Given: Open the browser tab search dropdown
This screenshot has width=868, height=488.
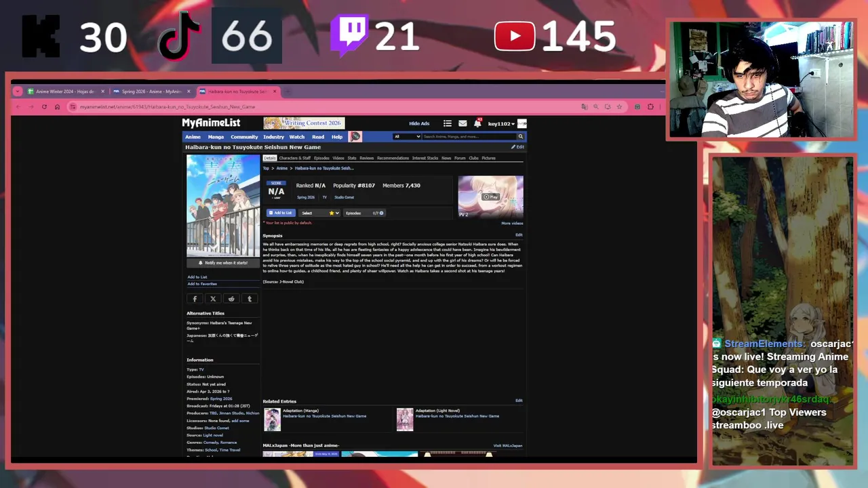Looking at the screenshot, I should tap(18, 91).
